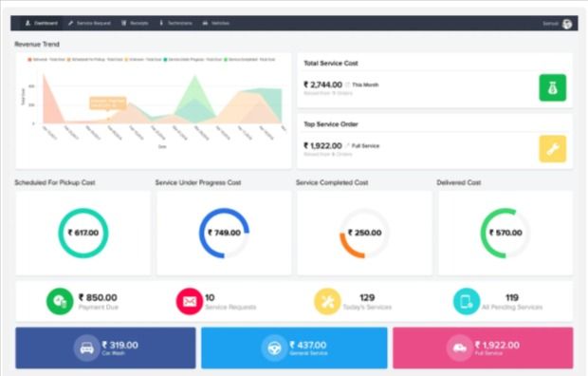Click the green spike in the Revenue Trend chart
The width and height of the screenshot is (588, 376).
tap(194, 94)
